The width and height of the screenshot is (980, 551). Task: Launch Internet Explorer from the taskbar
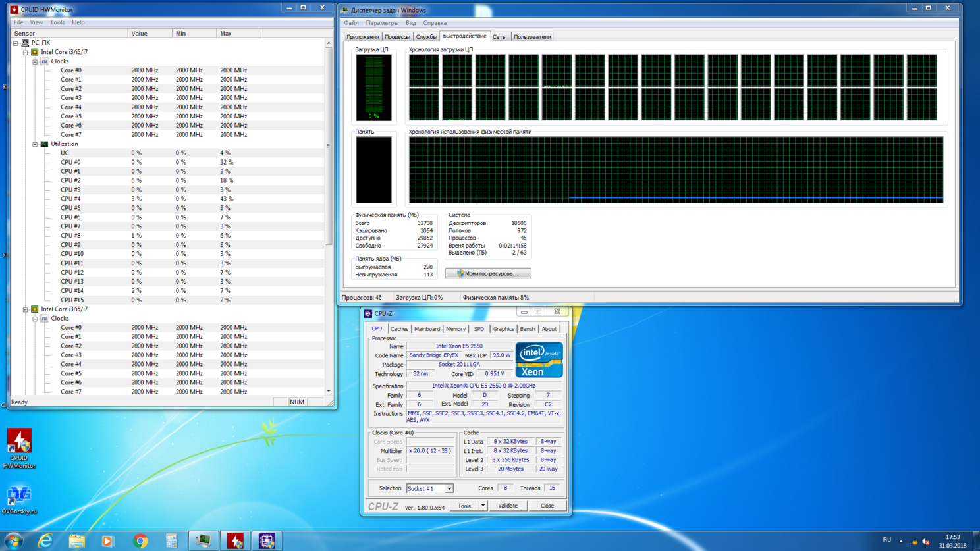click(x=45, y=541)
